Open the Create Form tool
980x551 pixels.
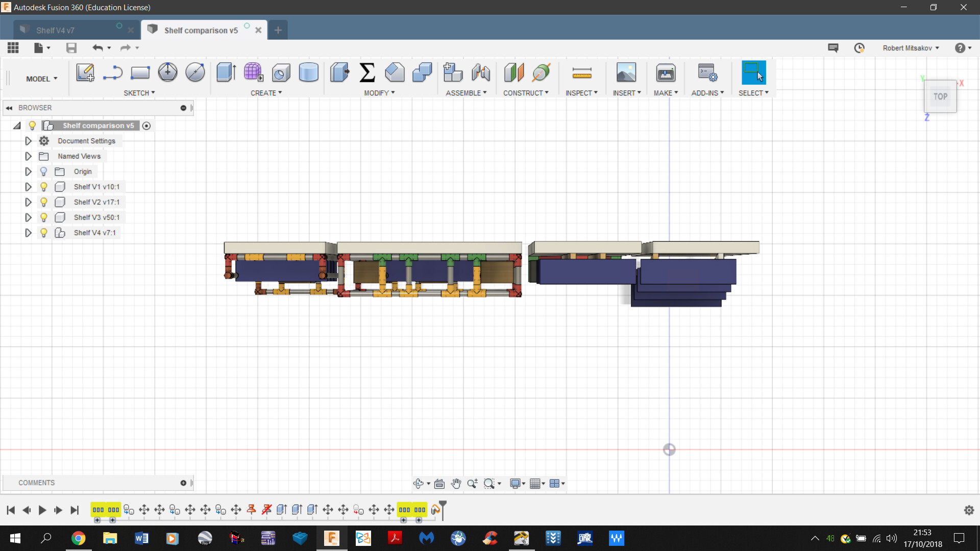point(253,72)
